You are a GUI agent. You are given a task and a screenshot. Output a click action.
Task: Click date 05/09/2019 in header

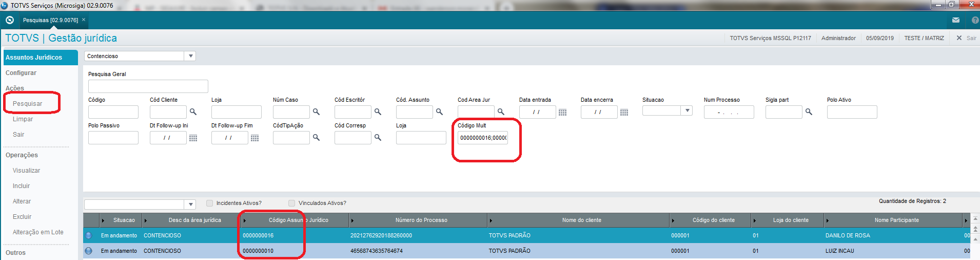[880, 38]
